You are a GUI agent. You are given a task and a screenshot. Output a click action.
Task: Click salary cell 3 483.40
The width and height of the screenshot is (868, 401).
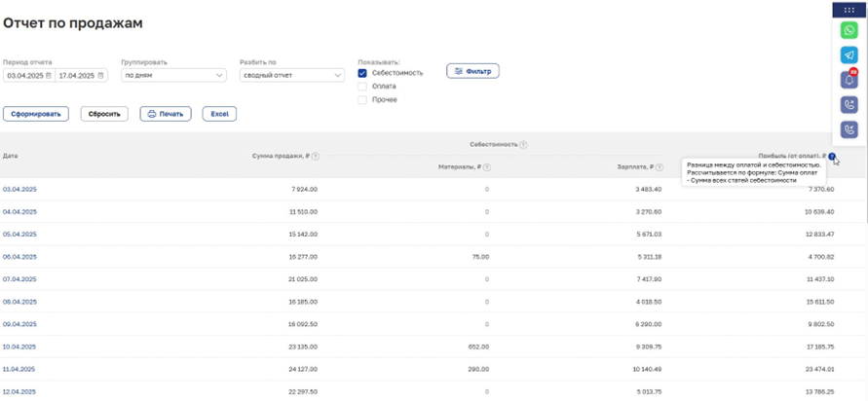648,189
